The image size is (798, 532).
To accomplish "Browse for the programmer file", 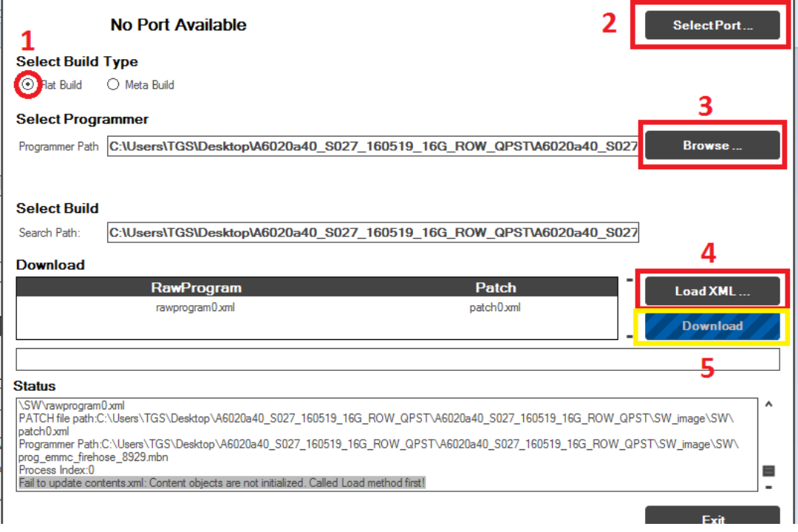I will pos(712,146).
